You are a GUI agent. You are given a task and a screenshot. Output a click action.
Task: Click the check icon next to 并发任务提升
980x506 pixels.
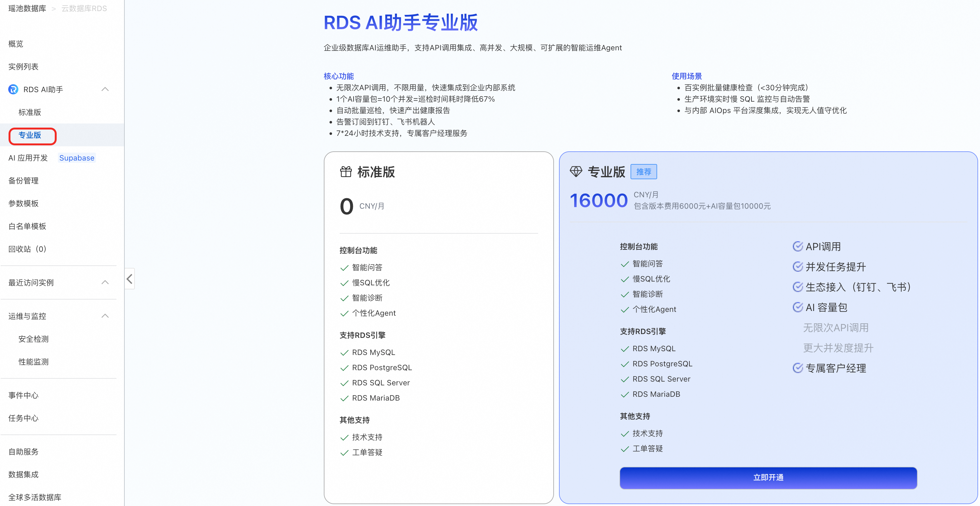(798, 267)
